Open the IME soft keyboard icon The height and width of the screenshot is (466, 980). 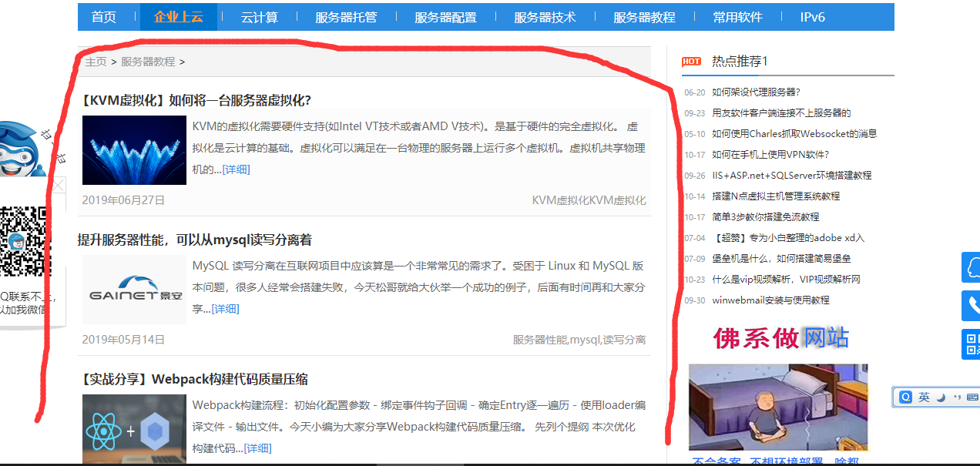click(972, 397)
